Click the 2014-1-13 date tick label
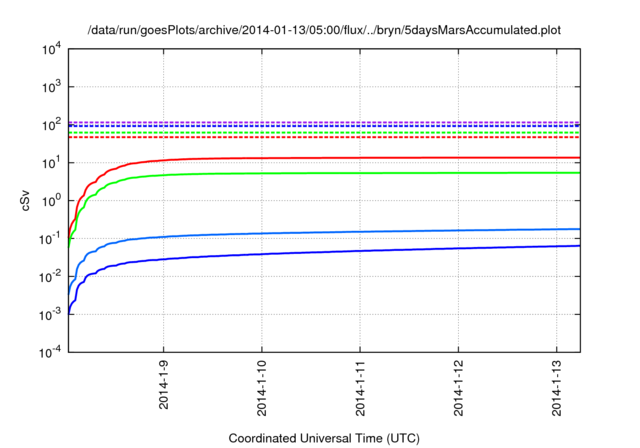This screenshot has width=640, height=448. (557, 388)
